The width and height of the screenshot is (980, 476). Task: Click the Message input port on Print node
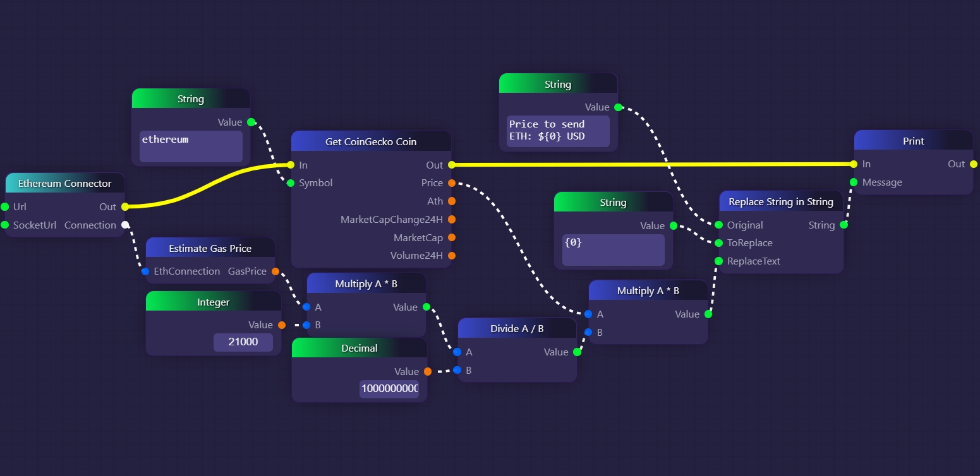point(854,182)
